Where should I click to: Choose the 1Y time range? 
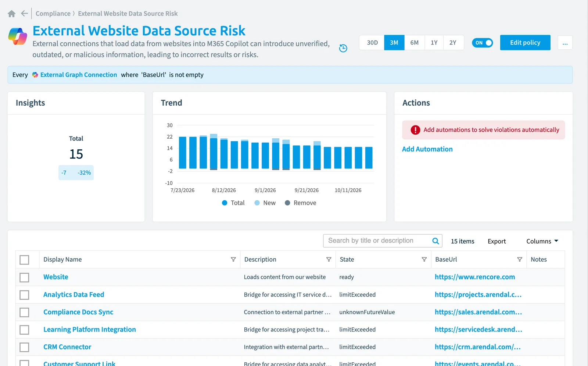[434, 43]
